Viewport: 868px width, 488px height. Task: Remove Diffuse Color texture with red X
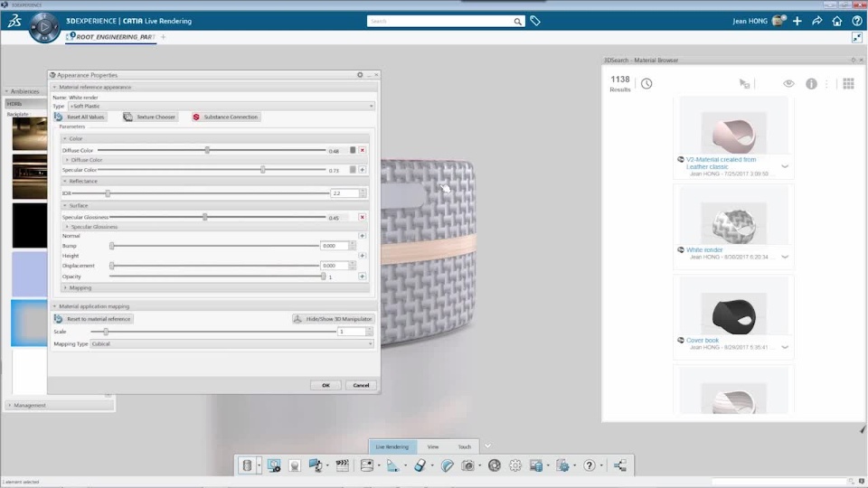(362, 150)
